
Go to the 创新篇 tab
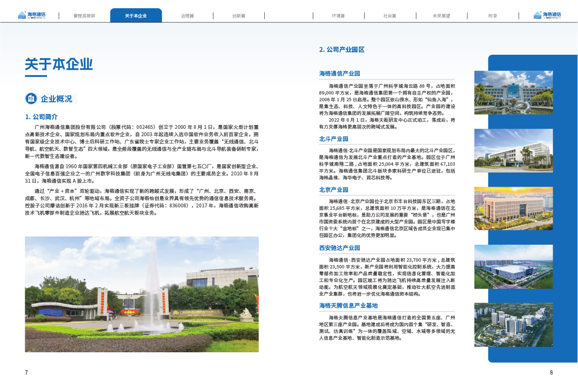(239, 16)
